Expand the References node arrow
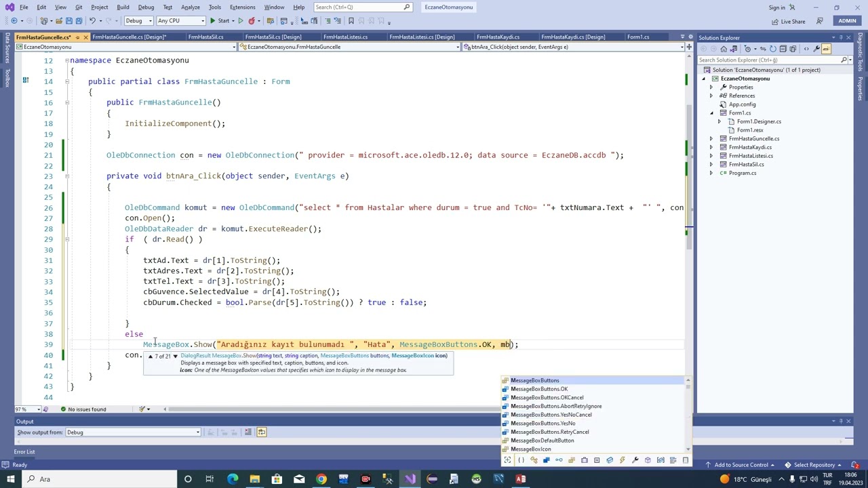Image resolution: width=868 pixels, height=488 pixels. coord(711,96)
